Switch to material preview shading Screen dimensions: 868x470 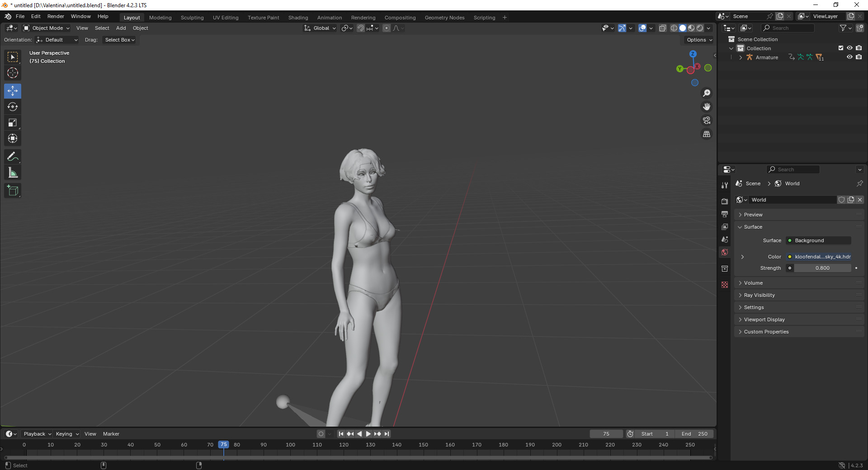click(691, 28)
